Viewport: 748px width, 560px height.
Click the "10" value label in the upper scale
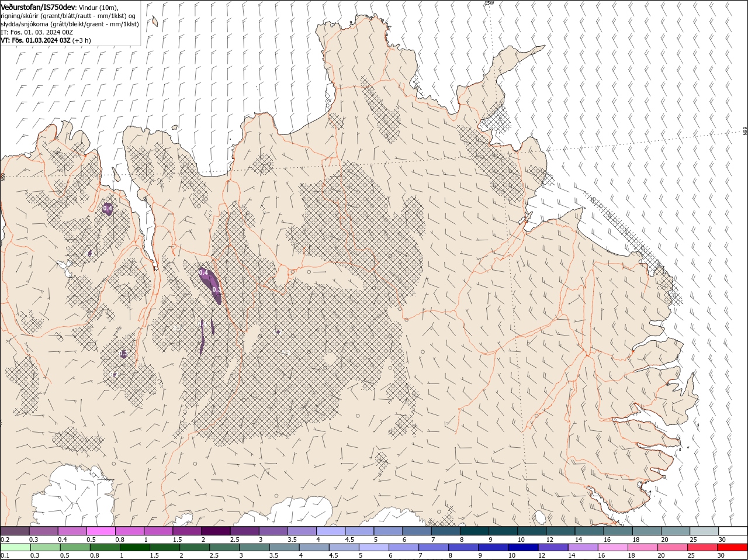pyautogui.click(x=521, y=539)
